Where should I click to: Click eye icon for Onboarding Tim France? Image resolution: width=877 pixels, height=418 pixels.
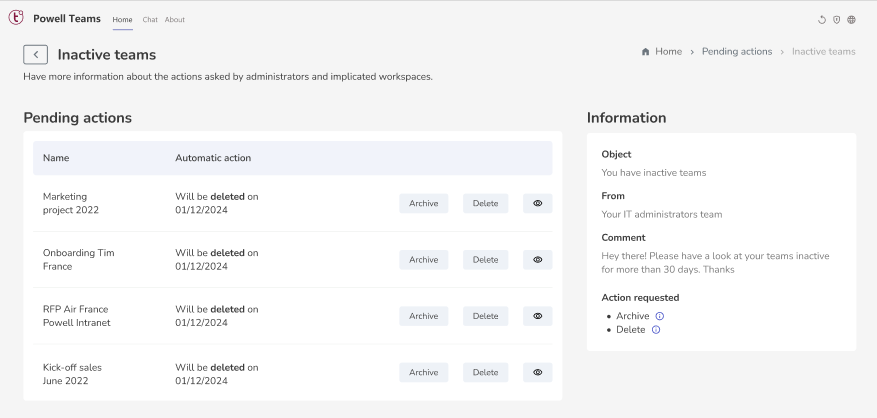pyautogui.click(x=537, y=260)
